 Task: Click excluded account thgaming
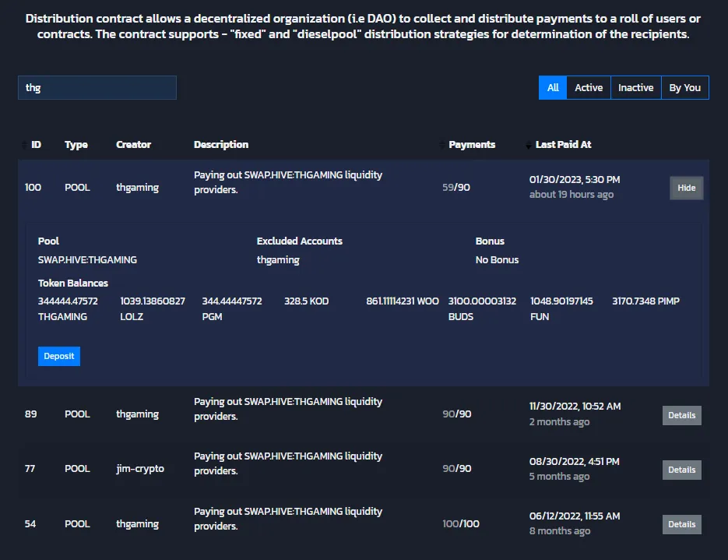click(x=278, y=260)
